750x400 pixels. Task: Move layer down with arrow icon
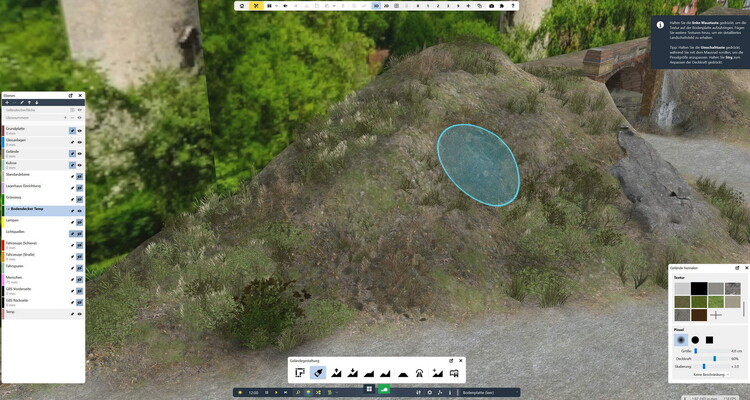pos(36,102)
